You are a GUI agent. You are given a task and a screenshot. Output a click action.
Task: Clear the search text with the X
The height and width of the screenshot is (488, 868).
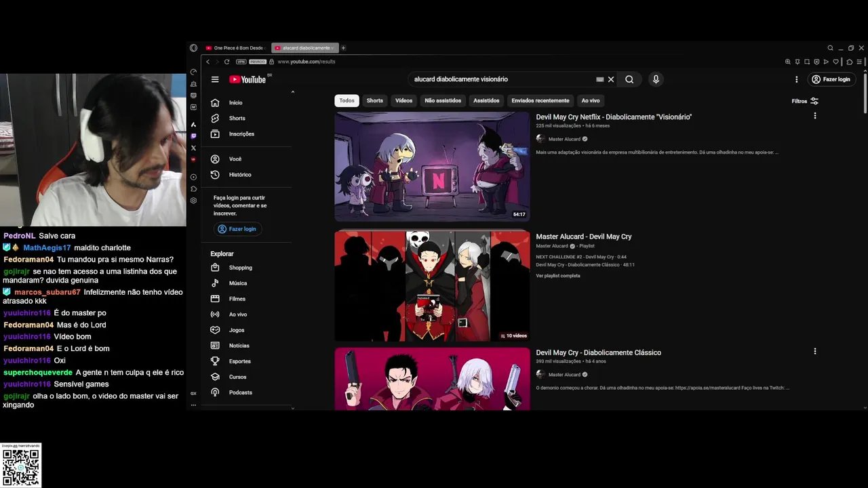611,79
